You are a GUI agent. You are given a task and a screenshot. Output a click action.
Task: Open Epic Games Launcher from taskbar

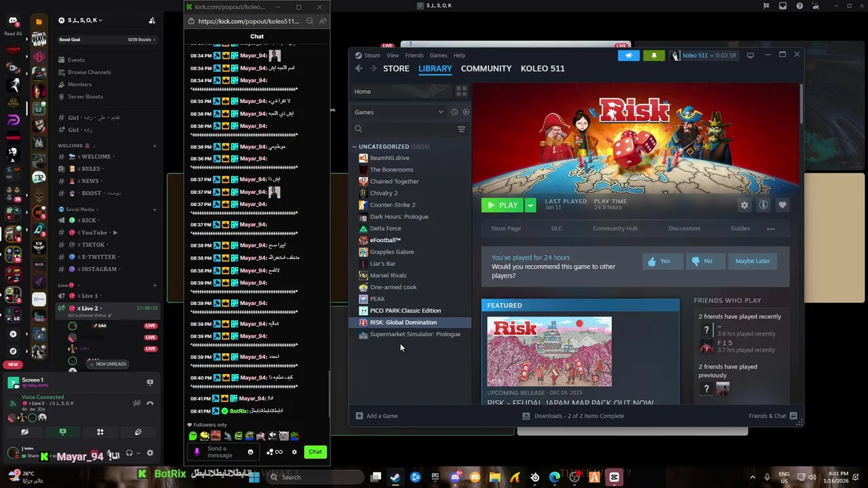[x=435, y=477]
